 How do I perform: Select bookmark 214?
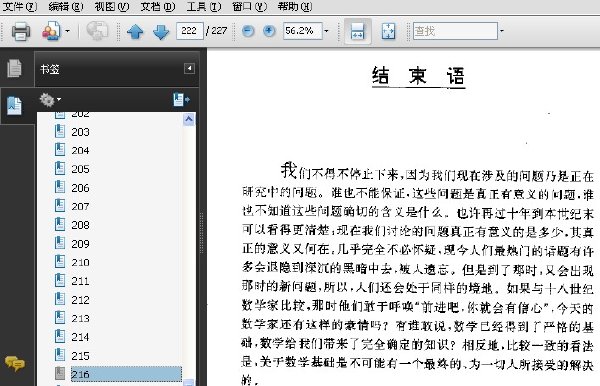coord(80,337)
